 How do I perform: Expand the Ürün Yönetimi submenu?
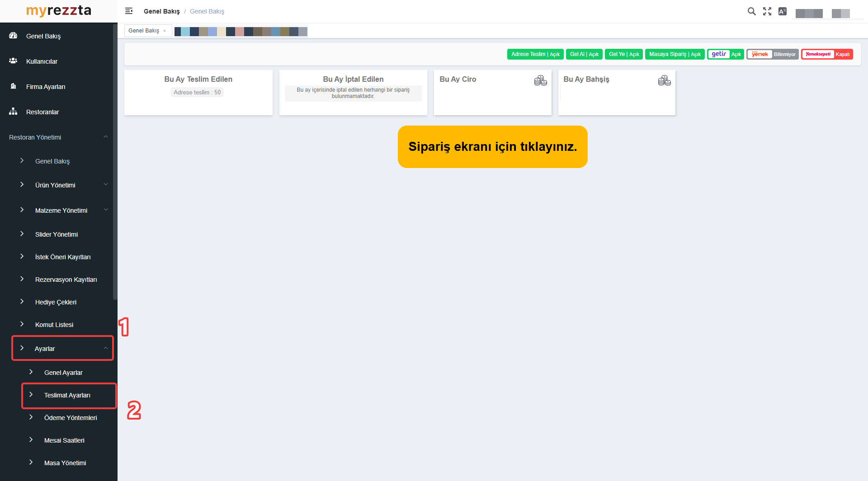(x=106, y=185)
